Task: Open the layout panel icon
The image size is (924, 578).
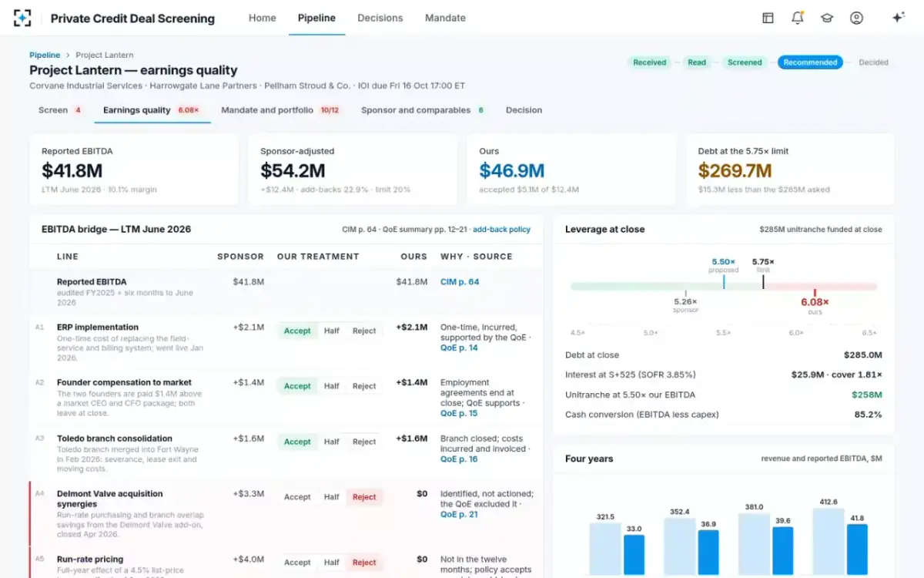Action: pyautogui.click(x=768, y=18)
